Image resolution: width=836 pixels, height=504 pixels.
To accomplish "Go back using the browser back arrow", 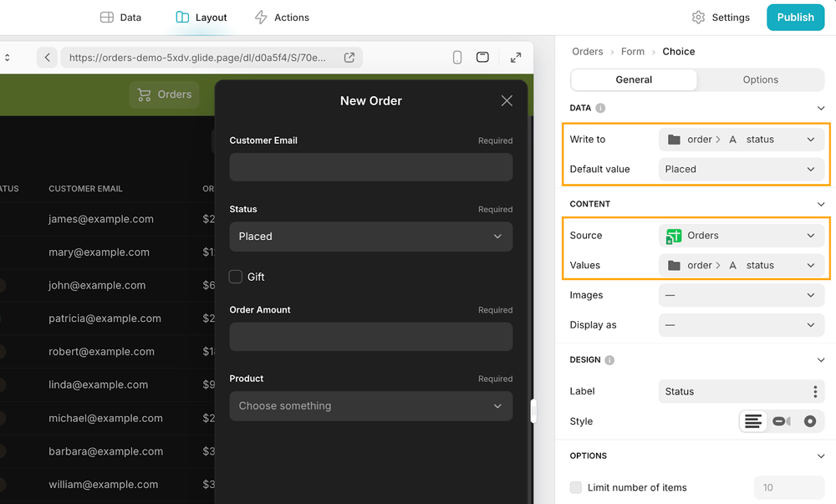I will (47, 58).
